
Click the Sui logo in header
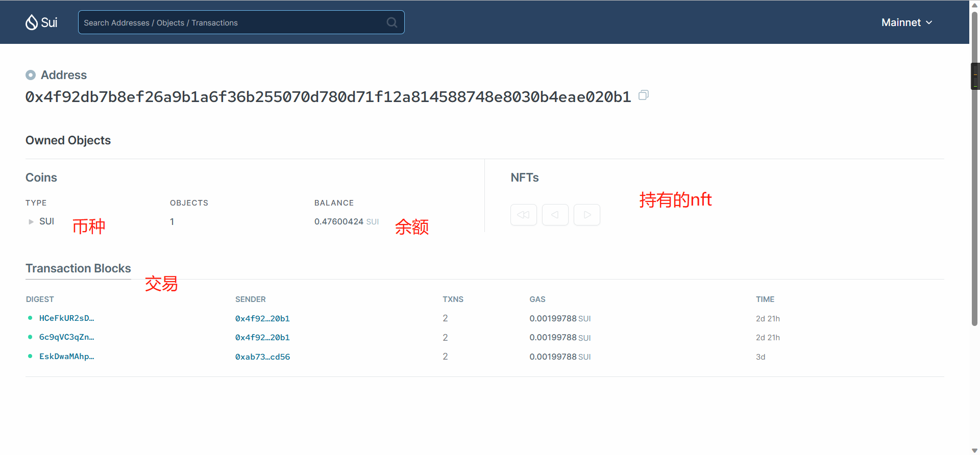point(41,22)
